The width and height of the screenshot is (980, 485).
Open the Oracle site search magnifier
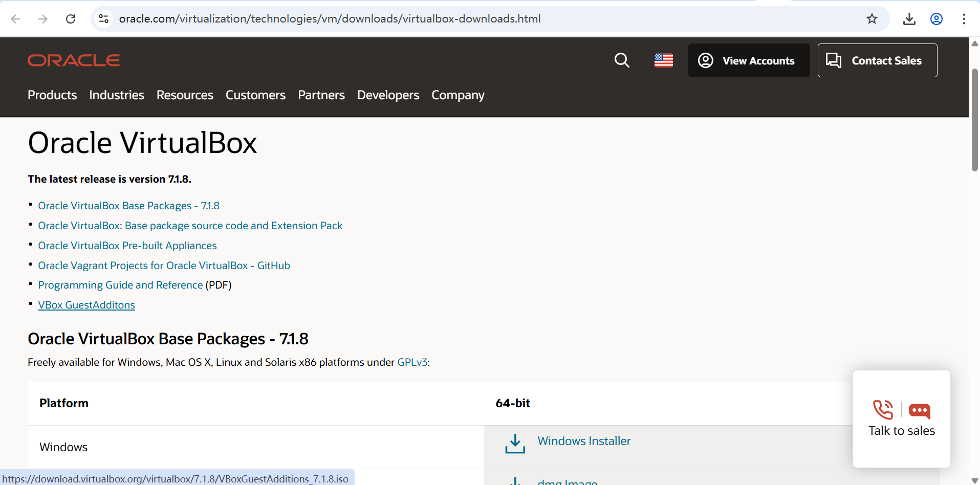tap(622, 60)
